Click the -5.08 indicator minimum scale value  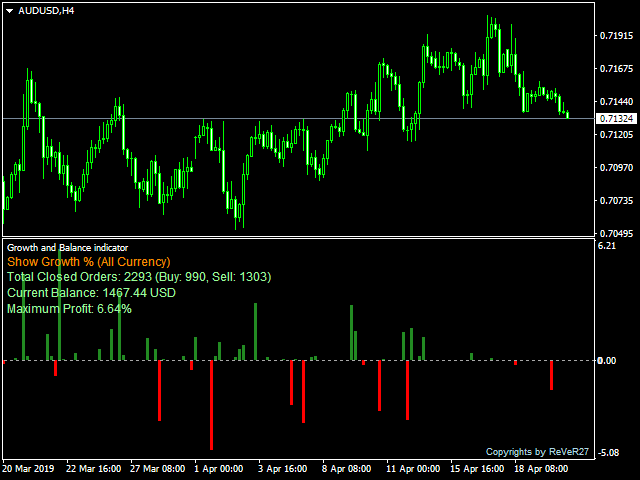[608, 453]
